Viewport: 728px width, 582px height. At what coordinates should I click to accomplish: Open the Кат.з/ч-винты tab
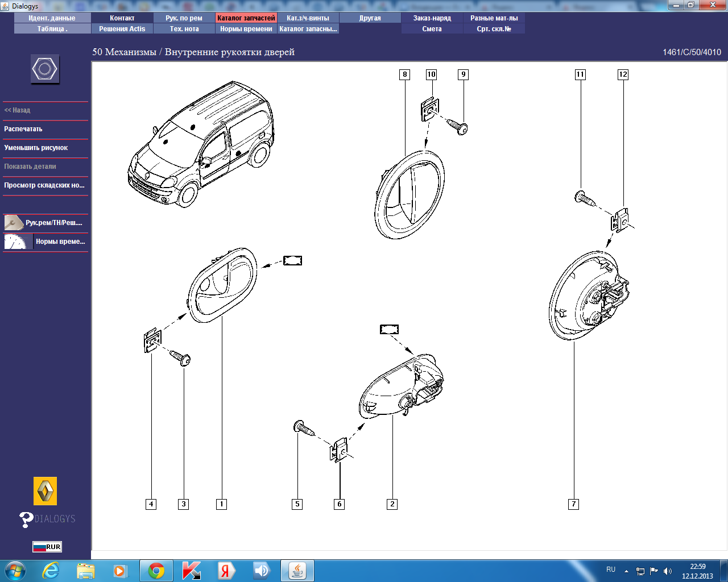point(308,18)
